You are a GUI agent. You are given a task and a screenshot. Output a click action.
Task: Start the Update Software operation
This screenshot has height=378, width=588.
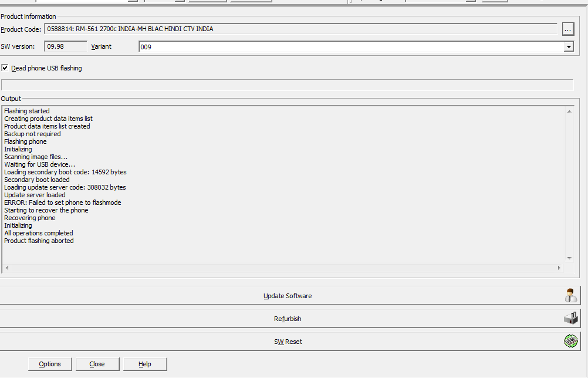(288, 296)
